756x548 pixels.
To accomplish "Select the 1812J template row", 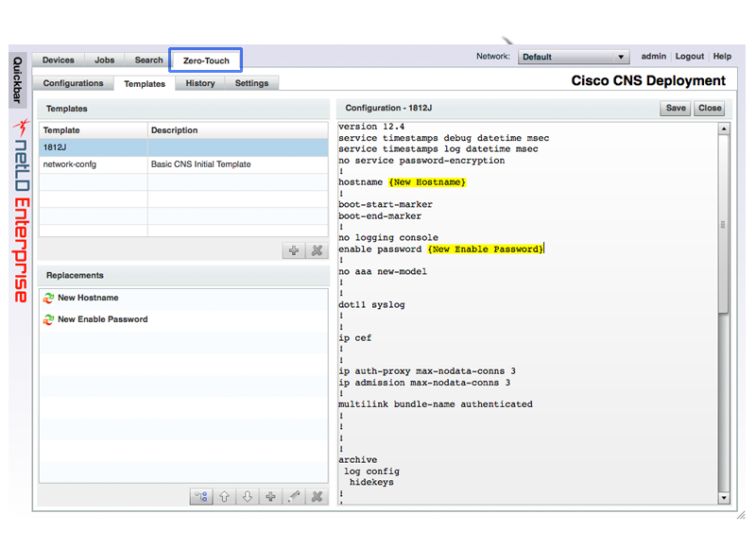I will point(183,147).
